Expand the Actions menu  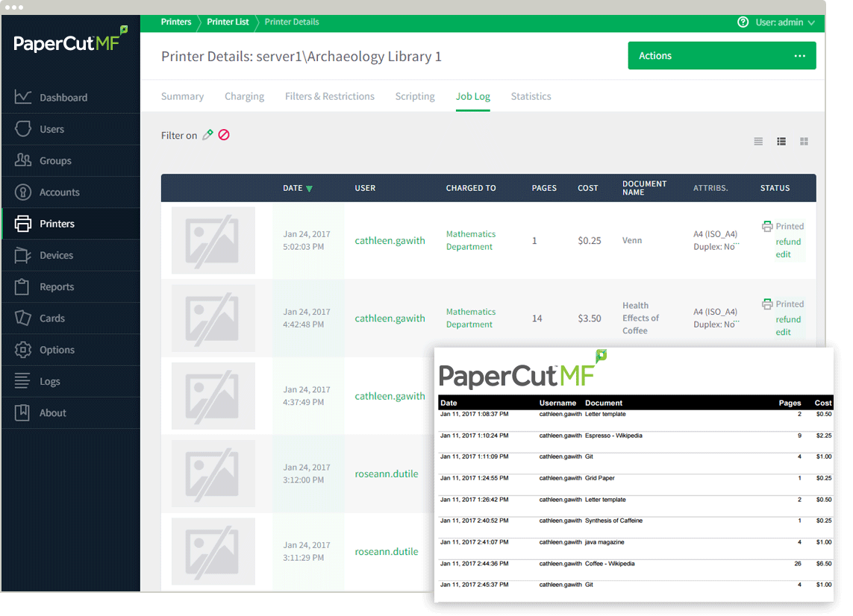[722, 55]
